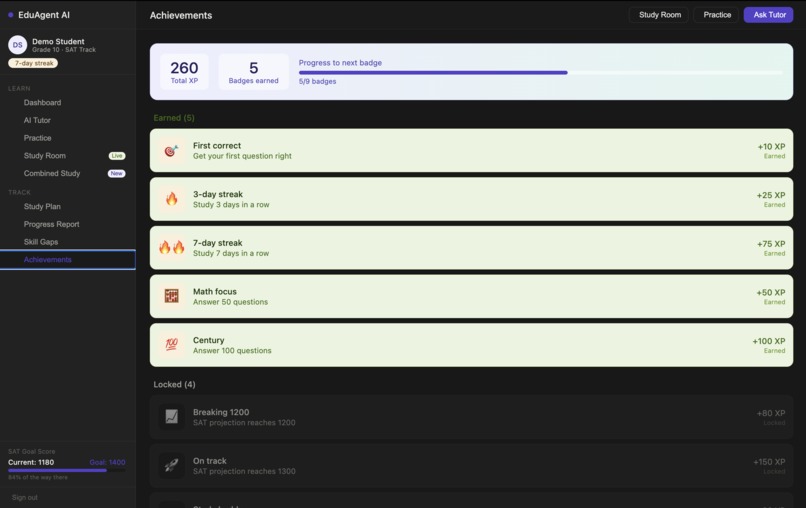This screenshot has width=806, height=508.
Task: Click the '+50 XP' reward text
Action: point(771,293)
